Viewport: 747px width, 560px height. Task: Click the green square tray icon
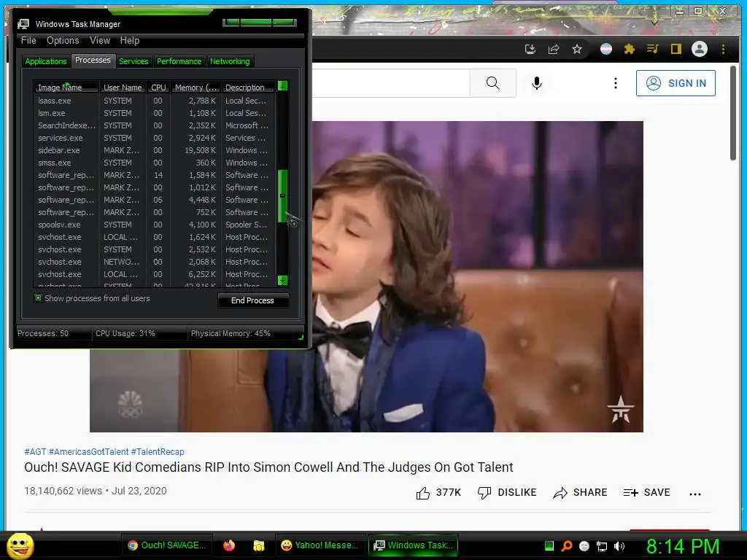[549, 545]
